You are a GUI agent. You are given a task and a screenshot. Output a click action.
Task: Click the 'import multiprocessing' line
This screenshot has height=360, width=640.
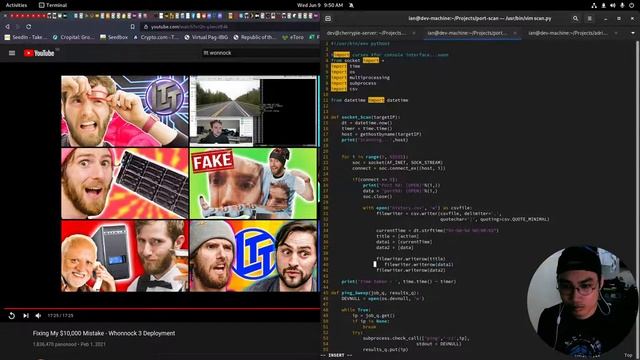[x=360, y=78]
